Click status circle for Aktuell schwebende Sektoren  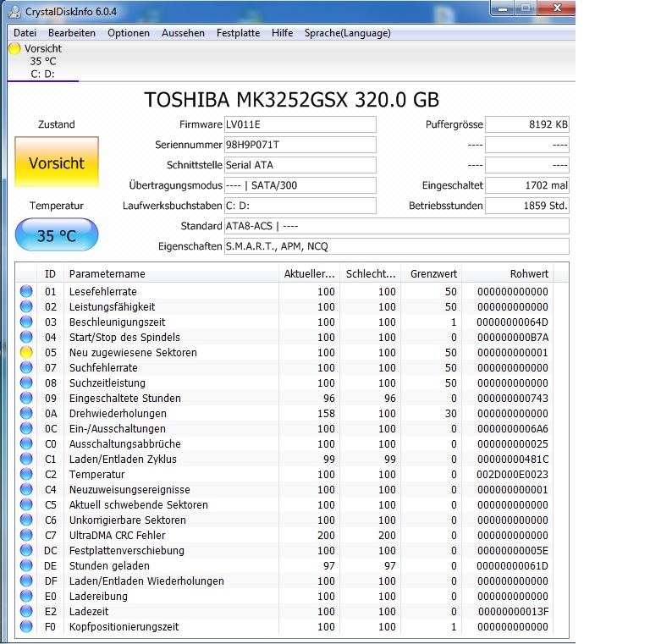click(26, 504)
